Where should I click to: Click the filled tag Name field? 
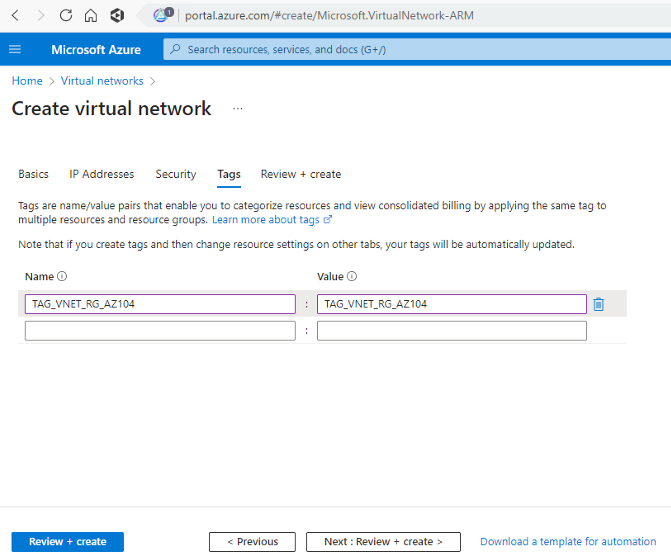pyautogui.click(x=160, y=304)
